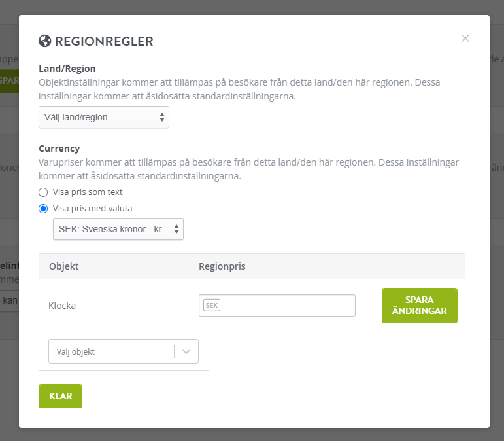Click the 'Visa pris med valuta' label text

coord(93,209)
